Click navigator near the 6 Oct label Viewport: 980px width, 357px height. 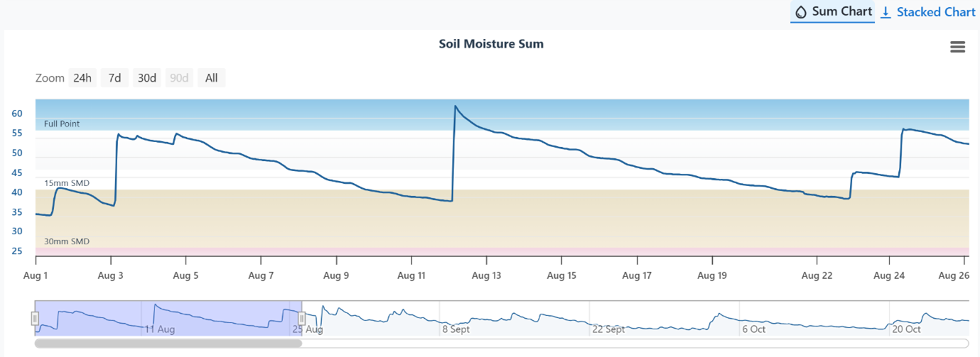point(753,329)
